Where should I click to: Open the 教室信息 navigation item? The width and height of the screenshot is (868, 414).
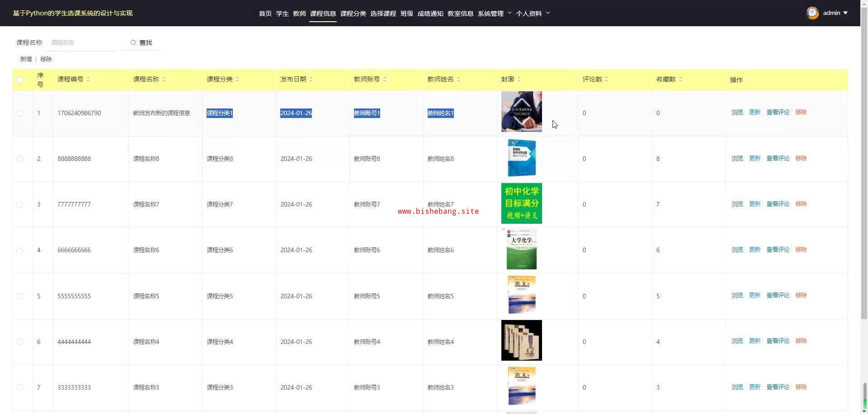tap(460, 14)
